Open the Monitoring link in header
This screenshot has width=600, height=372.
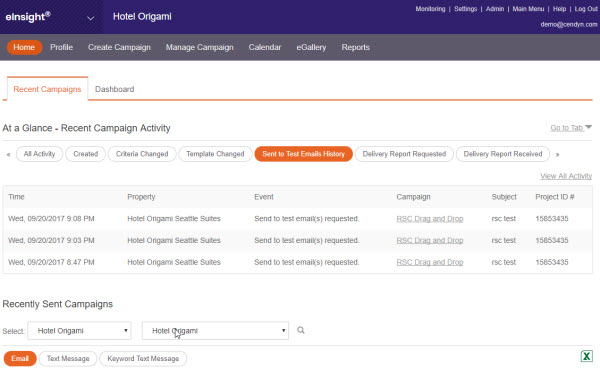point(430,9)
